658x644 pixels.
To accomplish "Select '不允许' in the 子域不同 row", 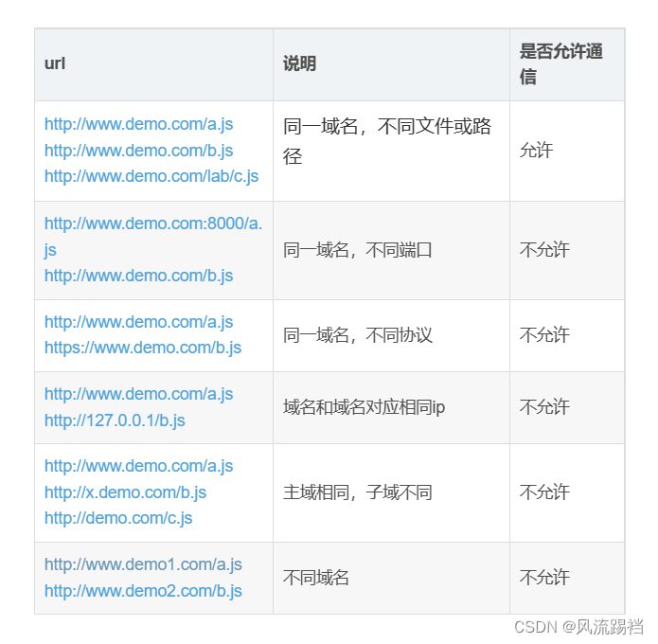I will [x=544, y=492].
